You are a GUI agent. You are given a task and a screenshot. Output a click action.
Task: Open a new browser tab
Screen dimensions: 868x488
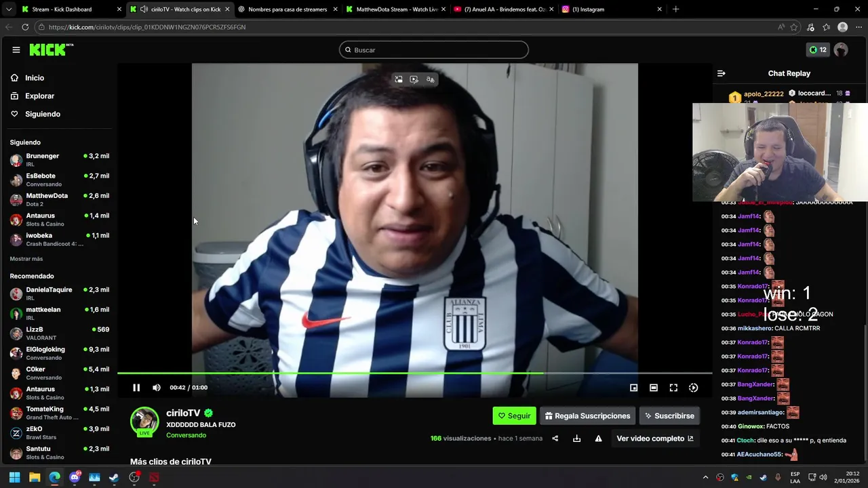tap(675, 9)
